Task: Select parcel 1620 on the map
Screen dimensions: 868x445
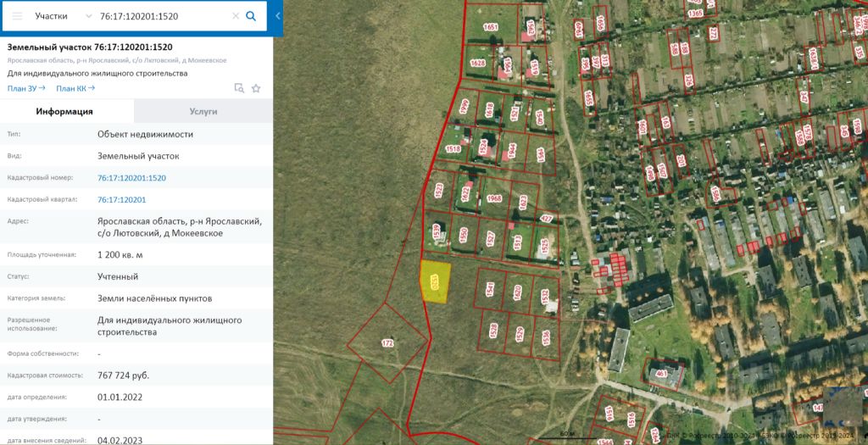Action: [518, 292]
